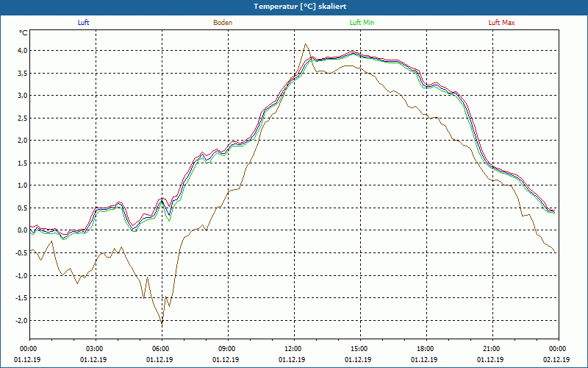Click the -1,5 y-axis value

coord(21,298)
